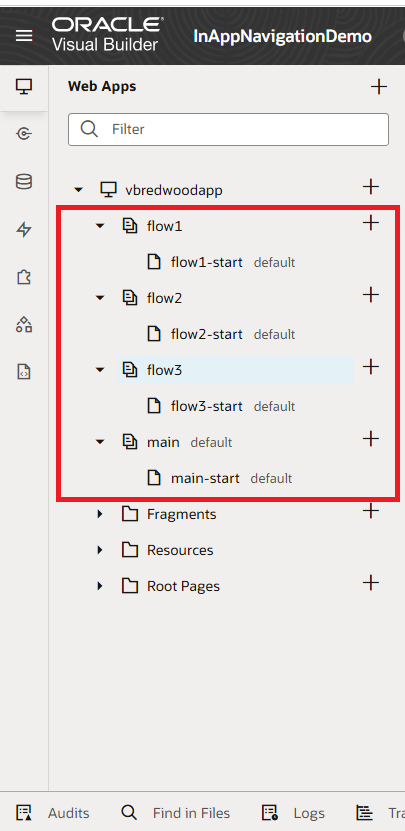
Task: Add a page to flow3 with plus button
Action: pyautogui.click(x=371, y=367)
